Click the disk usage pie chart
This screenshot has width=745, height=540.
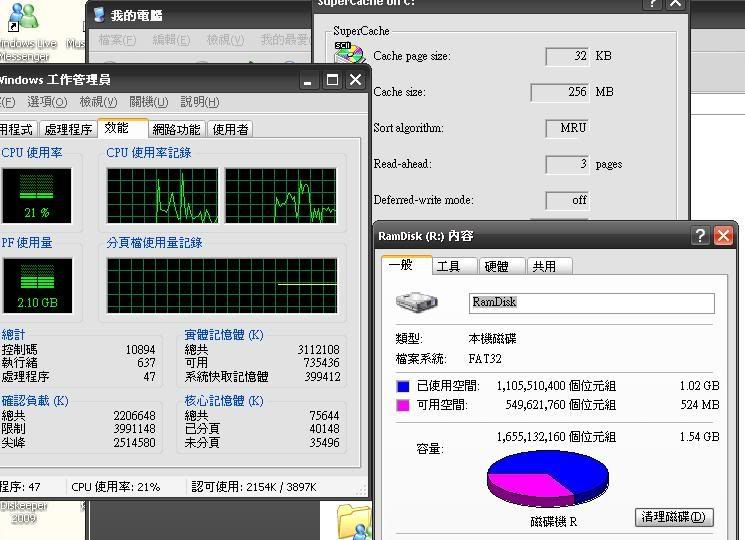coord(548,479)
